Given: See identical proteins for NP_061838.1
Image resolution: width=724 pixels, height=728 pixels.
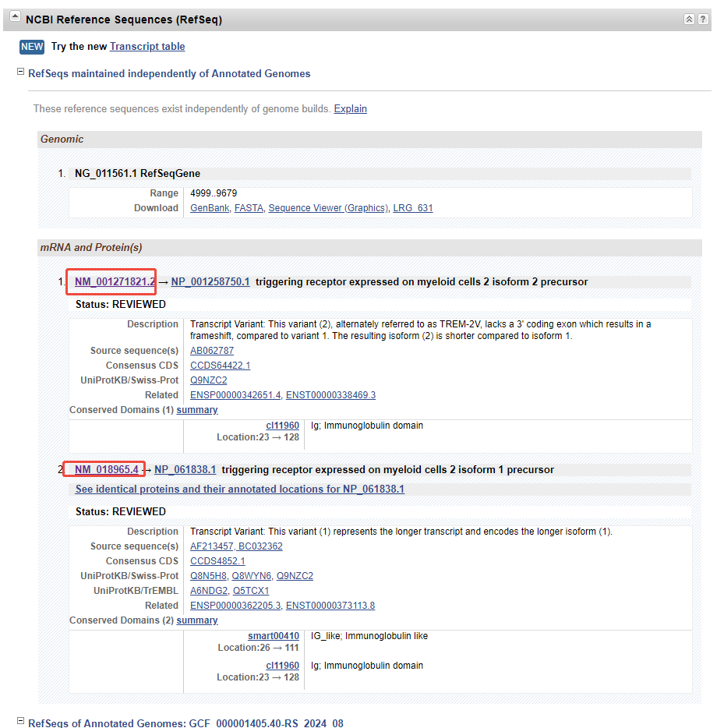Looking at the screenshot, I should [239, 489].
